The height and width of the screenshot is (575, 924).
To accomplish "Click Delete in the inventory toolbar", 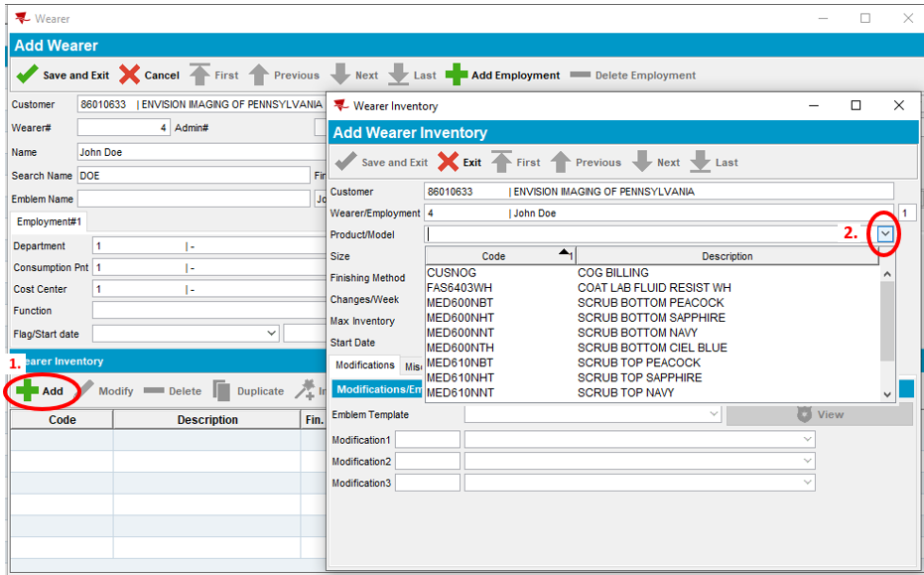I will [173, 391].
